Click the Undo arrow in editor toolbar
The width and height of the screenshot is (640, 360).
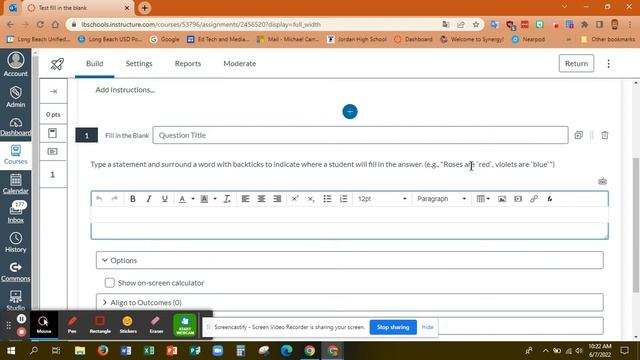99,199
